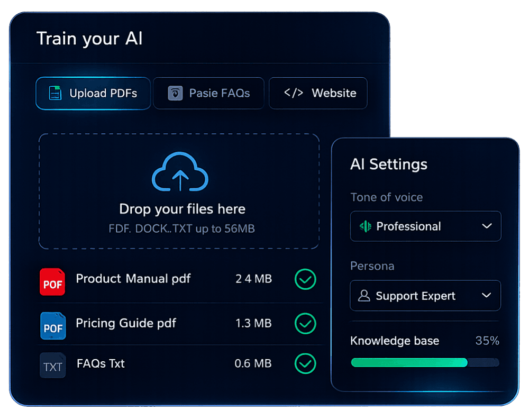The height and width of the screenshot is (420, 529).
Task: Click the Persona label
Action: coord(372,266)
